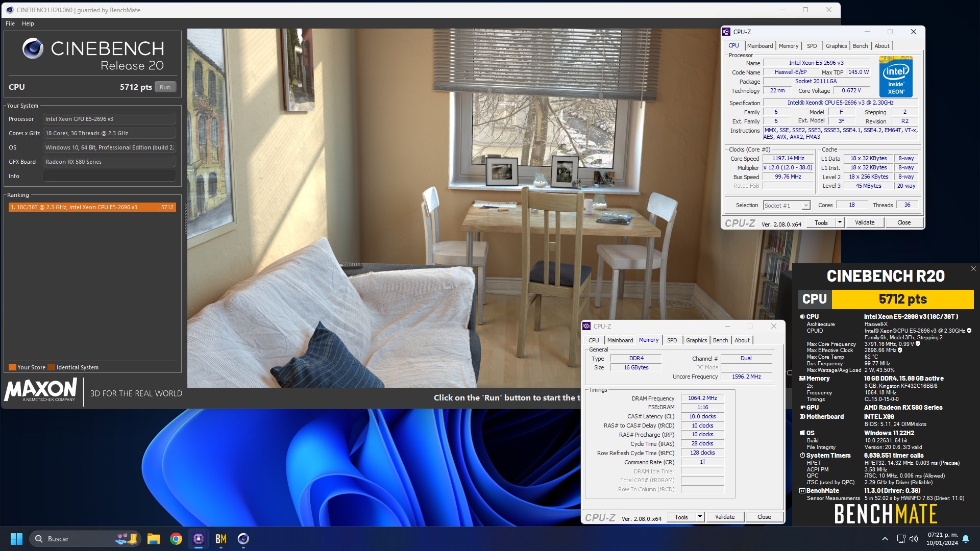Viewport: 980px width, 551px height.
Task: Click the shield beside Max Effective Clock
Action: pos(900,350)
